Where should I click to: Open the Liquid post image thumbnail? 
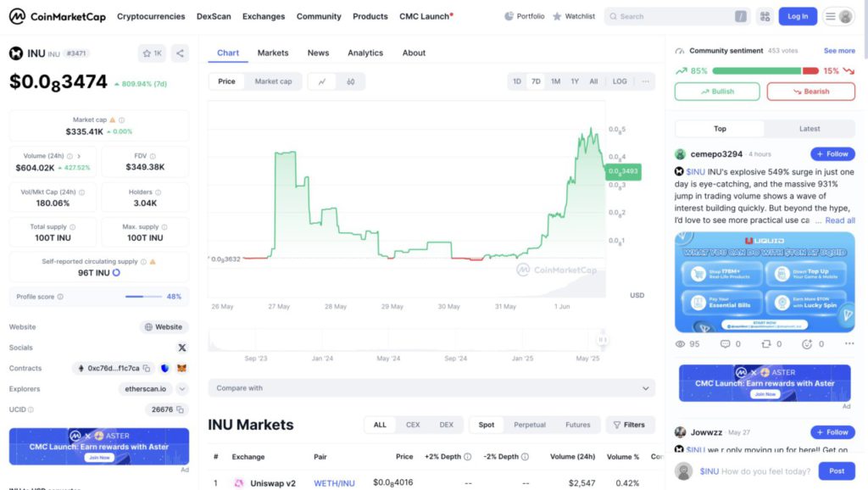tap(765, 282)
